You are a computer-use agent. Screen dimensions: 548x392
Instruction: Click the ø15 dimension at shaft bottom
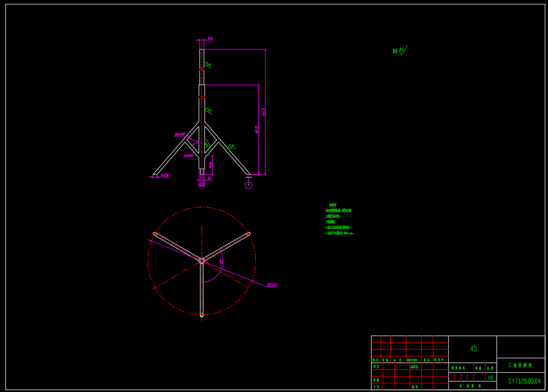209,178
